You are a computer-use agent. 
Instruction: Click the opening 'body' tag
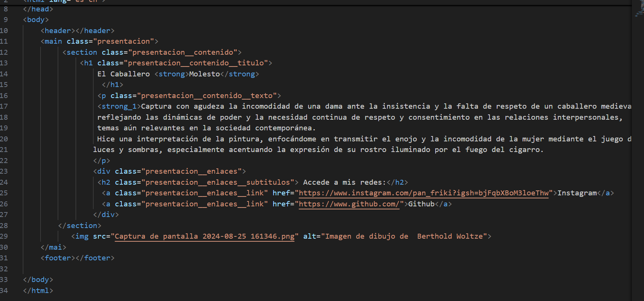click(36, 20)
